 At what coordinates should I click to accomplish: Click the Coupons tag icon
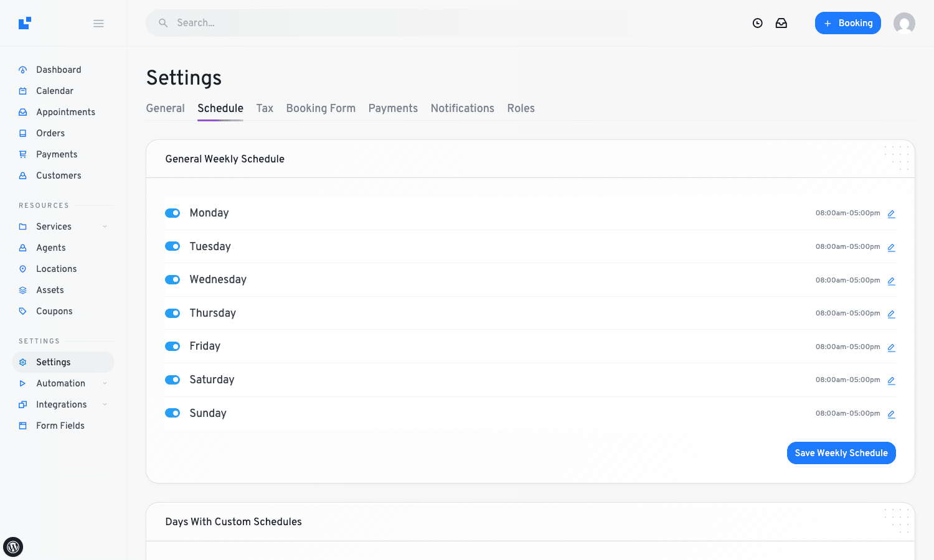point(23,311)
